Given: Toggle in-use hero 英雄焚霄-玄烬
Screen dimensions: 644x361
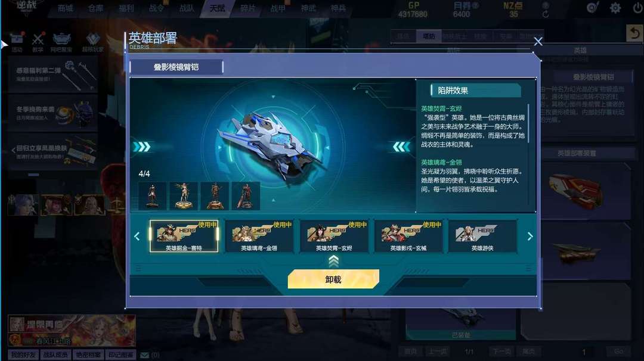Looking at the screenshot, I should click(335, 236).
